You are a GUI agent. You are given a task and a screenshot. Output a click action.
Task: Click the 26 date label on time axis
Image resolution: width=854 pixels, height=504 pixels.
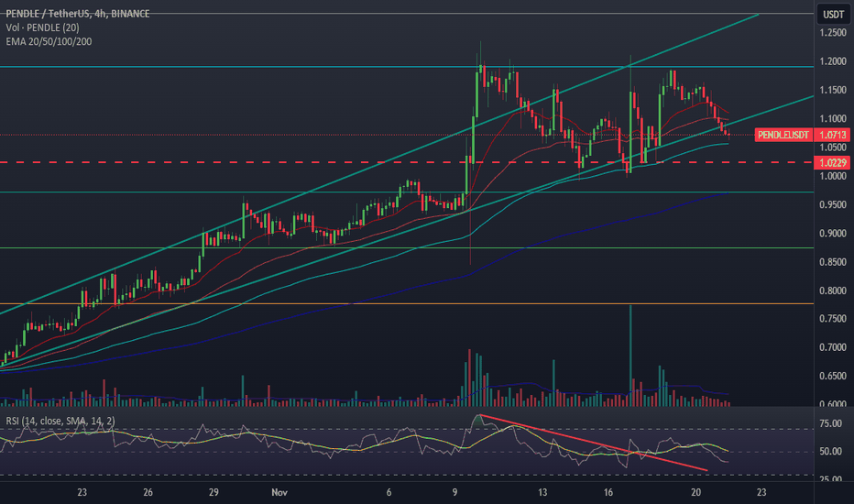click(x=148, y=493)
